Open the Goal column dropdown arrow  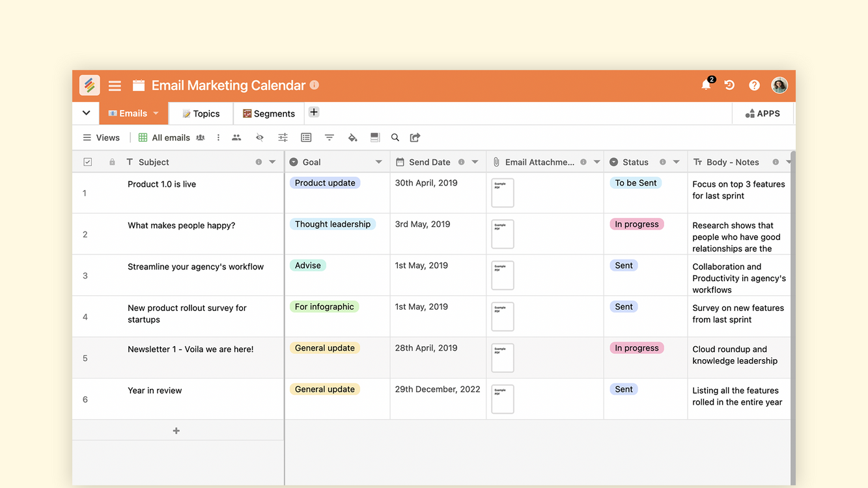coord(378,162)
